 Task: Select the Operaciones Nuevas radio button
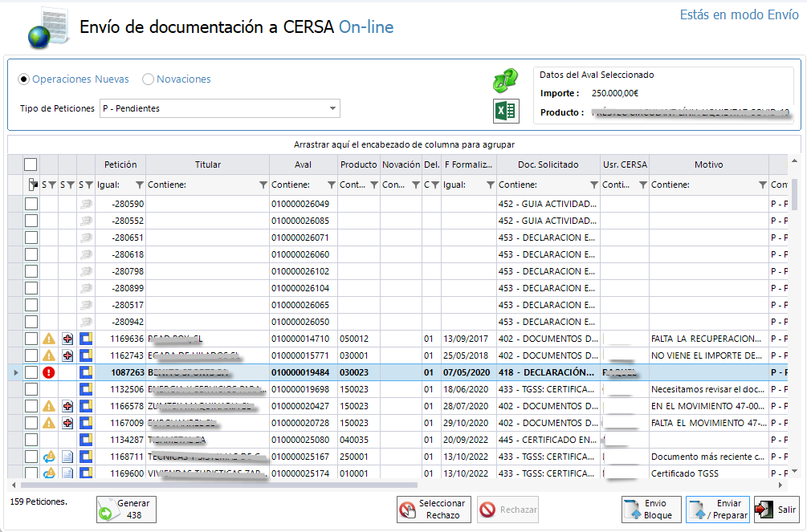pos(23,79)
